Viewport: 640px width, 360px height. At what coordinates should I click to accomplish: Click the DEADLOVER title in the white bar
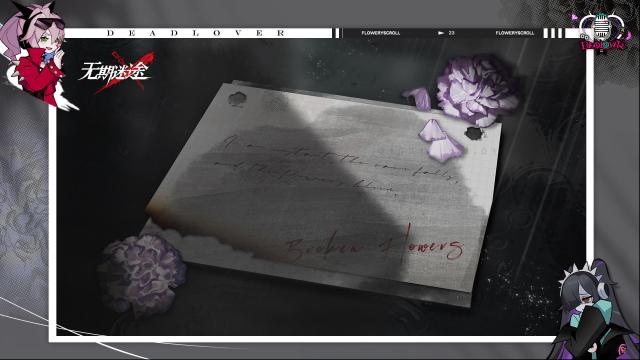[196, 33]
